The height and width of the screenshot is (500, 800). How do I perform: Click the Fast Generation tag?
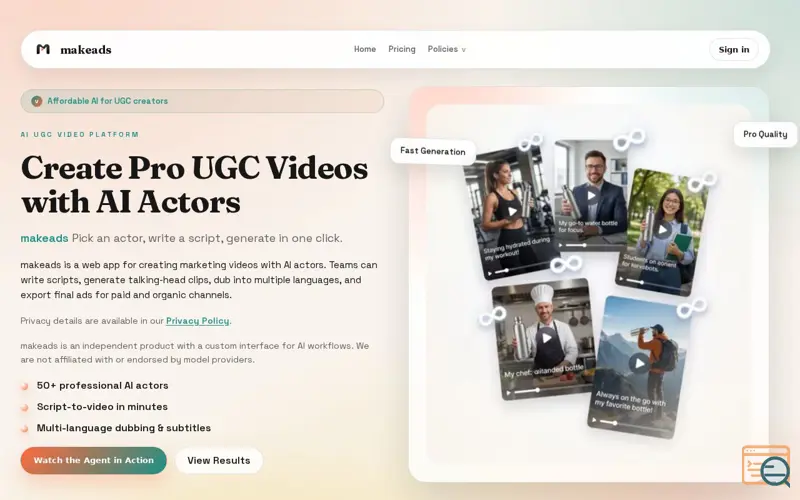point(433,151)
